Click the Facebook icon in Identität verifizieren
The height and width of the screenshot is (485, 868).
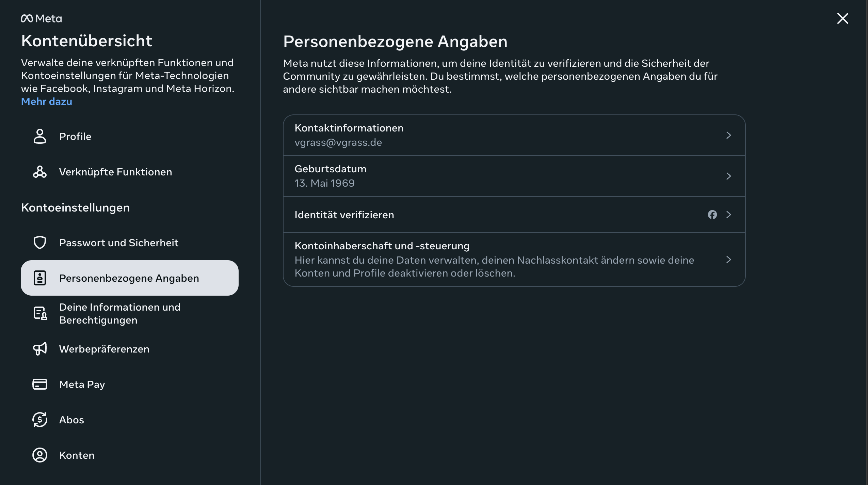coord(712,215)
